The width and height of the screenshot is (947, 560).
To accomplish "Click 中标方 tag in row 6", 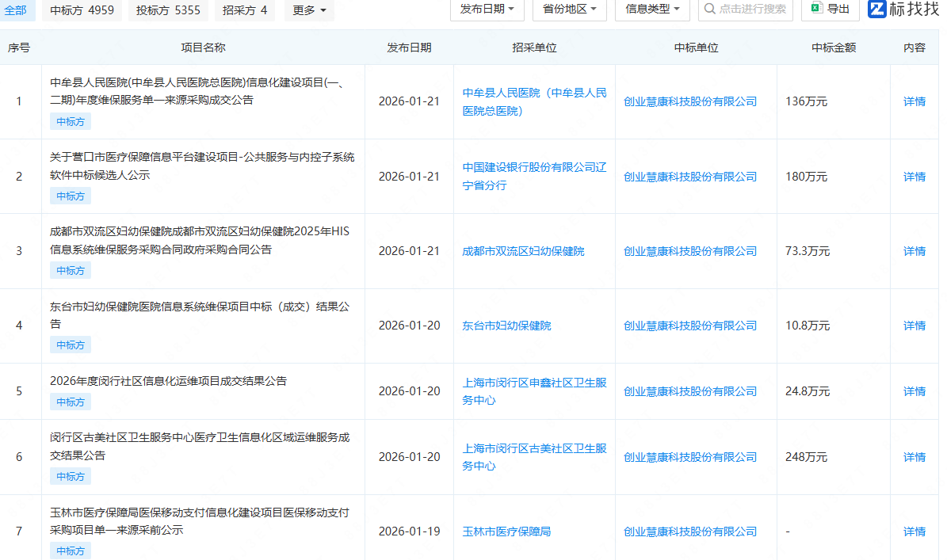I will pyautogui.click(x=70, y=476).
